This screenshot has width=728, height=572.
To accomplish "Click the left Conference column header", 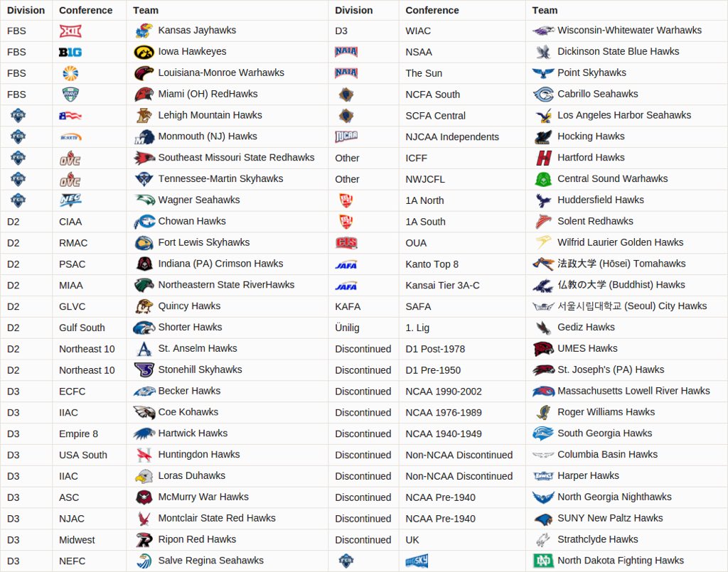I will click(x=85, y=10).
